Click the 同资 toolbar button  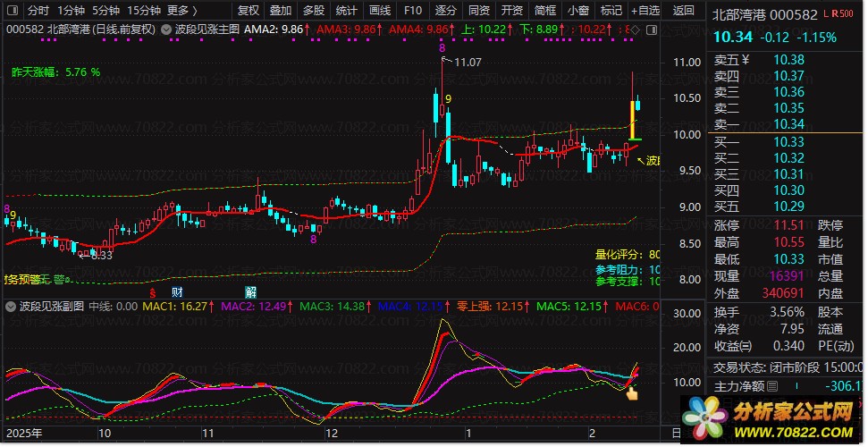pos(479,11)
